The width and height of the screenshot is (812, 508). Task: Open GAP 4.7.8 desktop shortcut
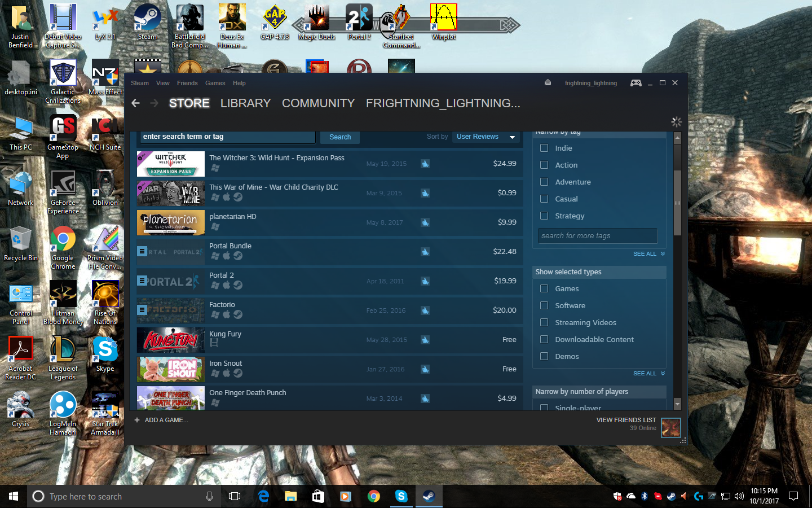point(275,23)
